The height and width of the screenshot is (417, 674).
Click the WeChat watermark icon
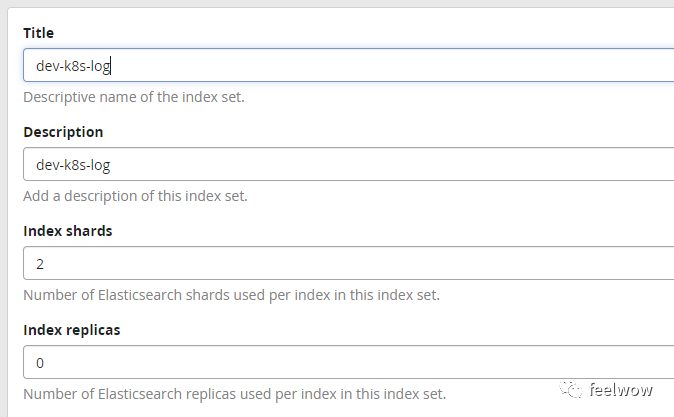pyautogui.click(x=572, y=389)
